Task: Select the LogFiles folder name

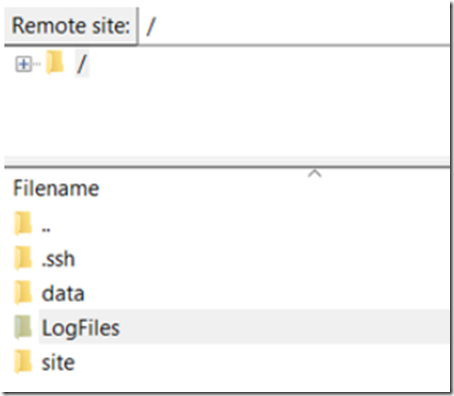Action: pyautogui.click(x=80, y=328)
